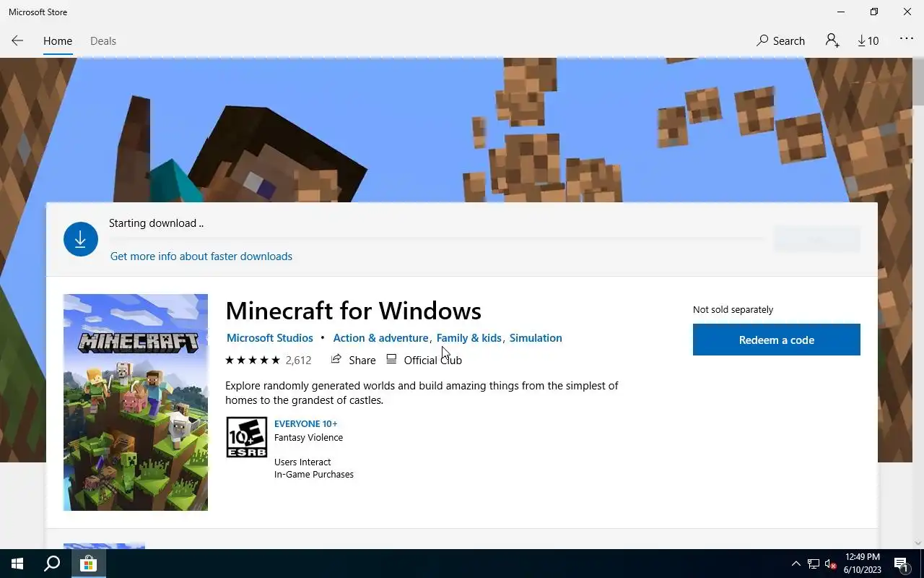Close the Microsoft Store window

pyautogui.click(x=907, y=12)
